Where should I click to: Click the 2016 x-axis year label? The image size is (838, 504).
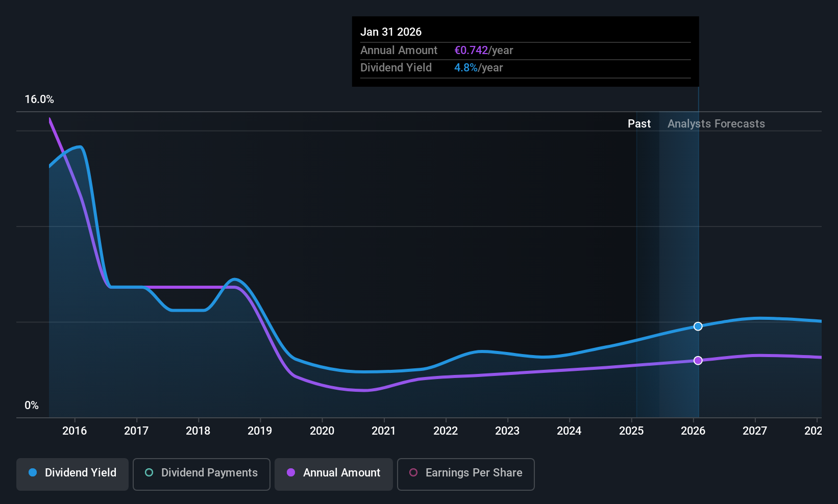(75, 431)
